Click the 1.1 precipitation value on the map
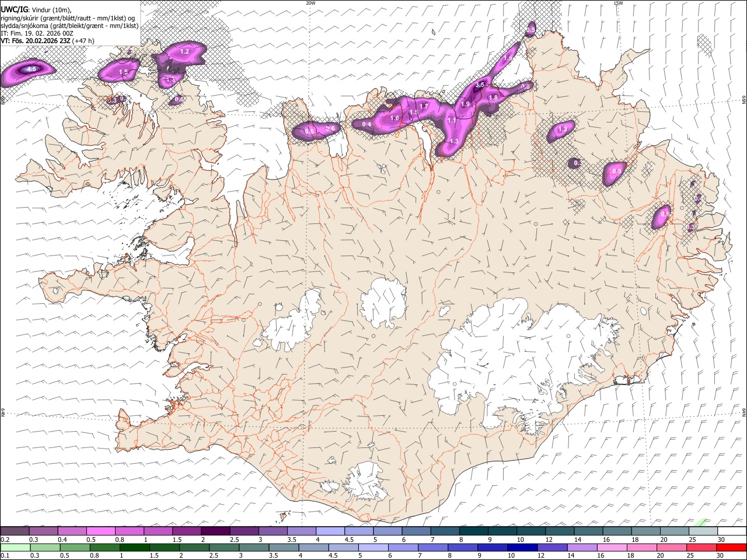This screenshot has height=560, width=747. click(x=451, y=121)
